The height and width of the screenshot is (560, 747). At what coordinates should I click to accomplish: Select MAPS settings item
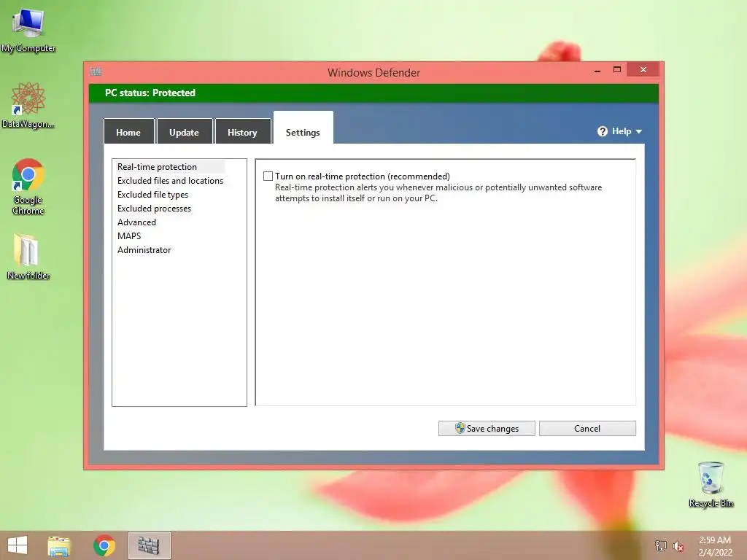point(129,236)
